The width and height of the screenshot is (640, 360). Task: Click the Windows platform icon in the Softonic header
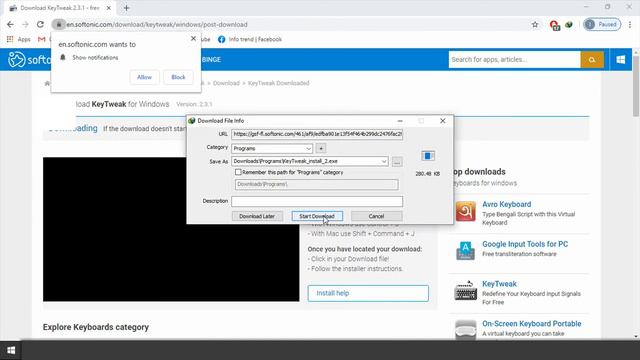620,60
